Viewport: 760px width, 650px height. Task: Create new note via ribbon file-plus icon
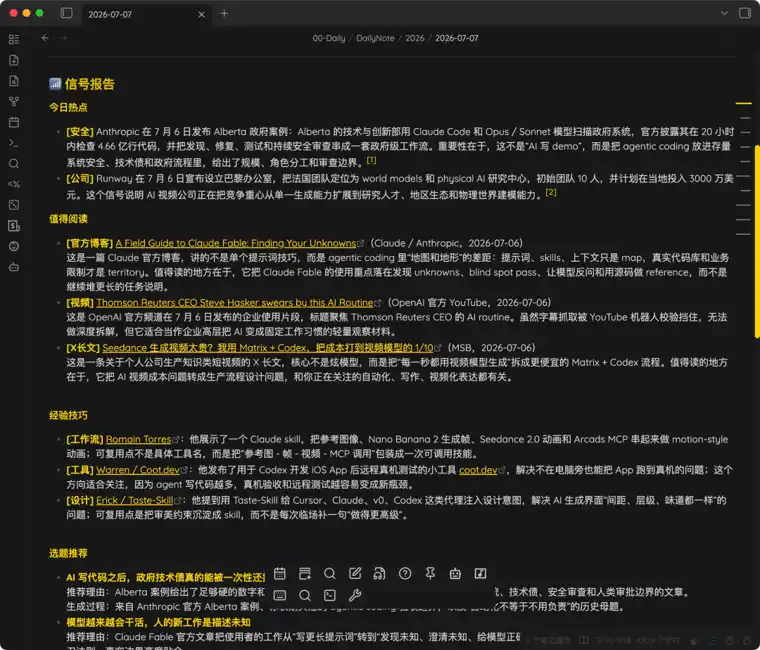[x=14, y=60]
